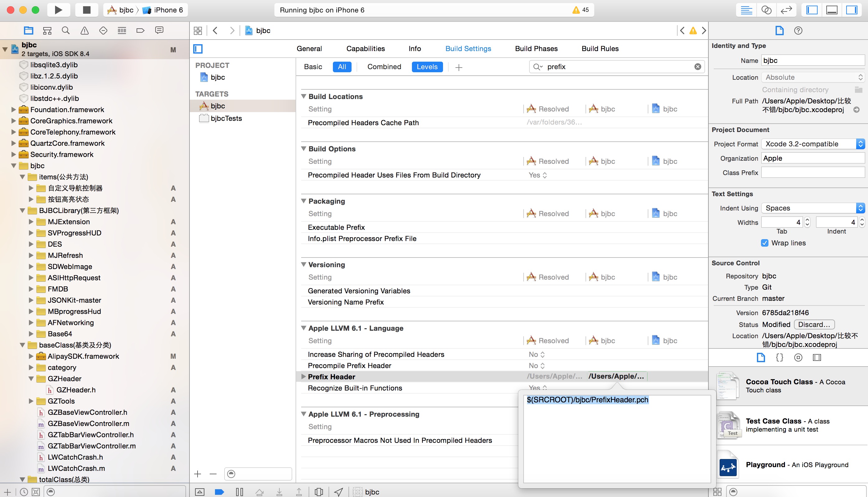Toggle the Debug area visibility
Screen dimensions: 868x497
832,10
